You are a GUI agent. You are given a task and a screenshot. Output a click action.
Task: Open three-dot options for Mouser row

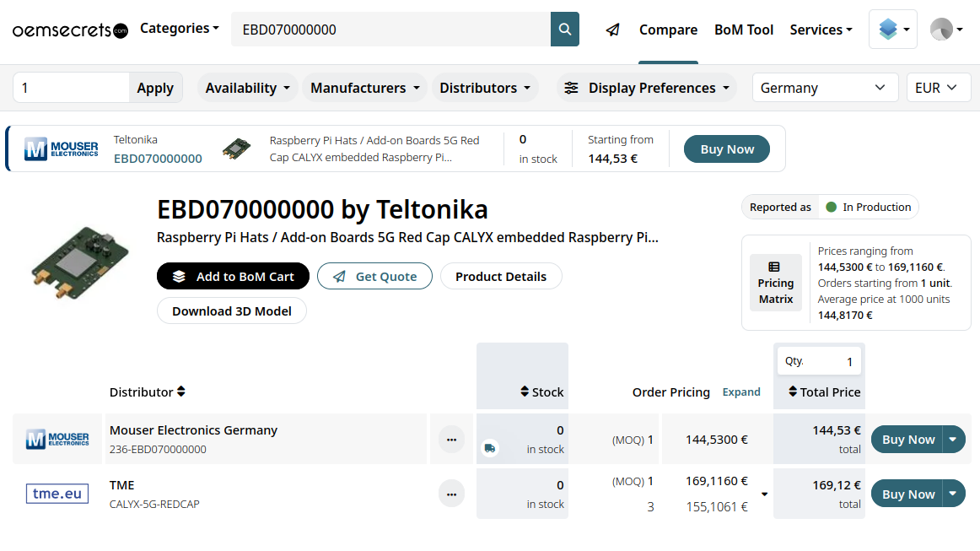click(x=451, y=440)
